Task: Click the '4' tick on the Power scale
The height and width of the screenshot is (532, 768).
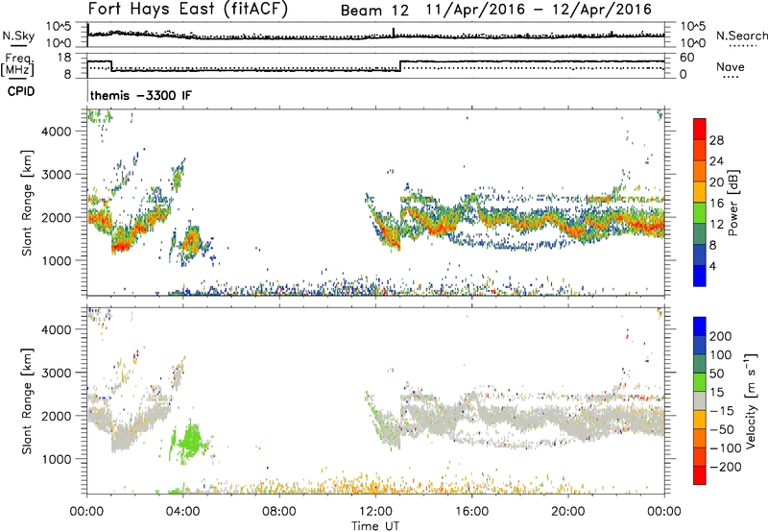Action: [713, 267]
